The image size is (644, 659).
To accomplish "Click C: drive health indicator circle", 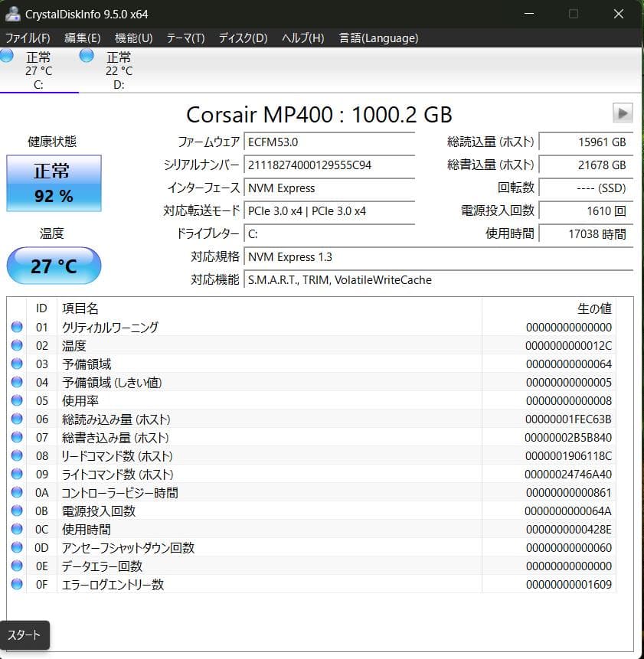I will 6,56.
